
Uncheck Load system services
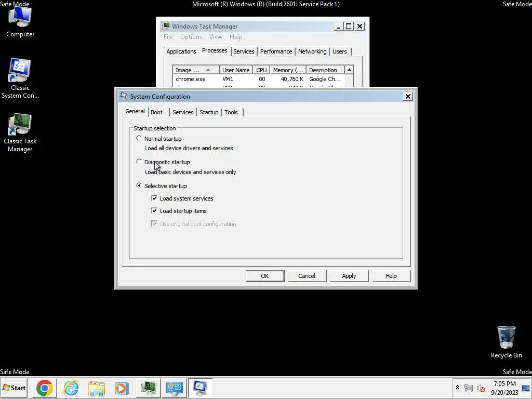[154, 198]
